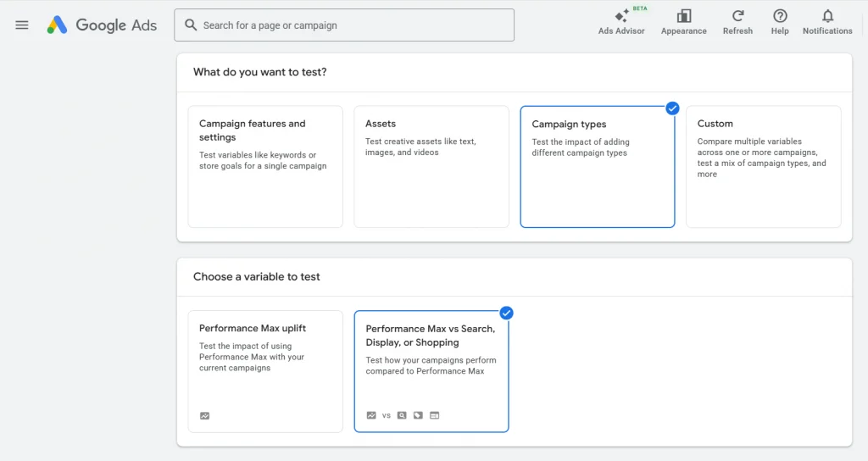Screen dimensions: 868x461
Task: Click the Search campaign icon after 'vs'
Action: point(402,415)
